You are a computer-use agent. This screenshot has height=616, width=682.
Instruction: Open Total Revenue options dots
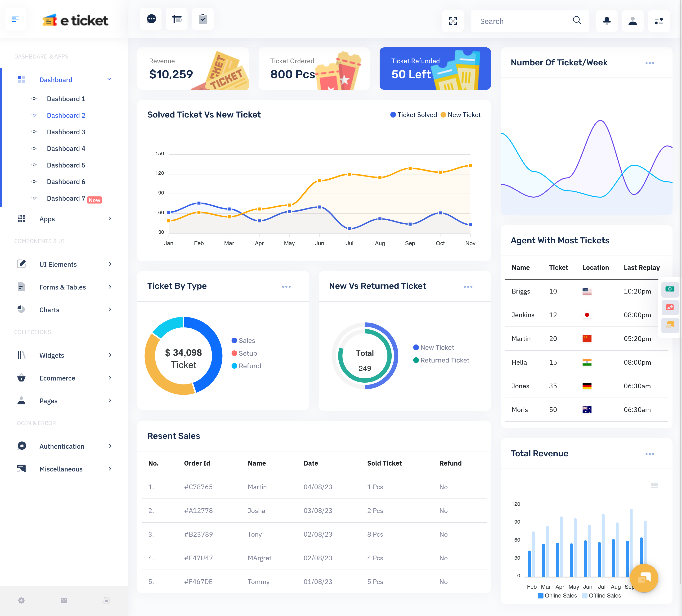(650, 454)
